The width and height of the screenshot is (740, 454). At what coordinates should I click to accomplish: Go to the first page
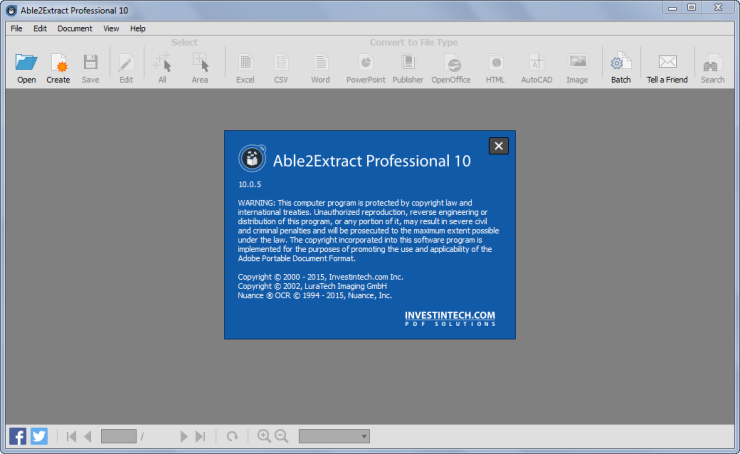coord(71,437)
